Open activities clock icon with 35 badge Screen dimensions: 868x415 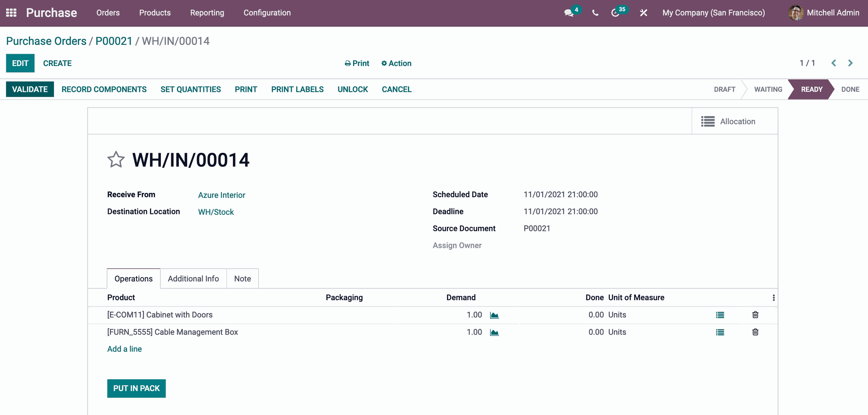pos(615,13)
